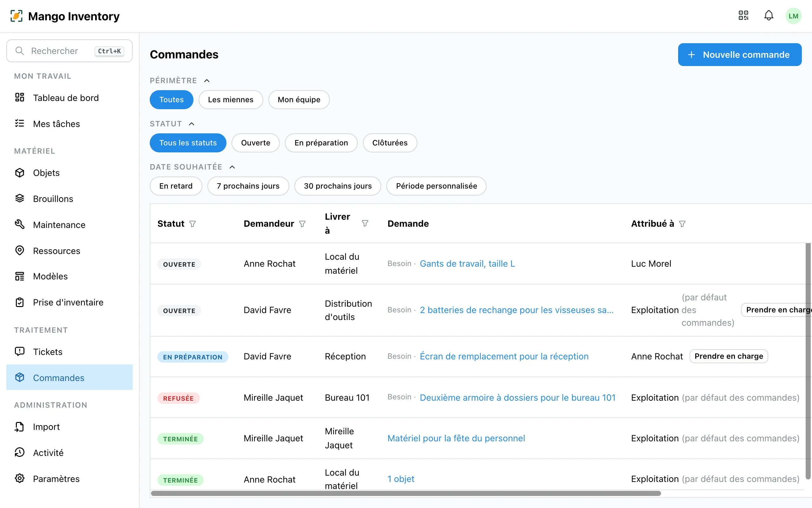Open Gants de travail, taille L request

click(x=468, y=264)
